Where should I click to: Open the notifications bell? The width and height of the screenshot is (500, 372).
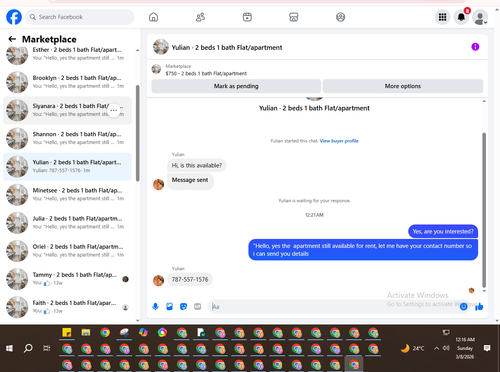click(461, 17)
